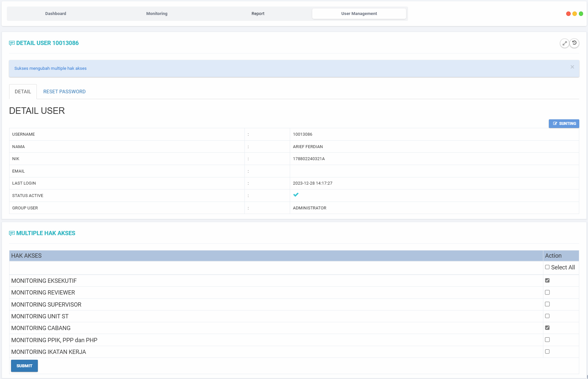Click the refresh history icon
The height and width of the screenshot is (379, 588).
574,43
